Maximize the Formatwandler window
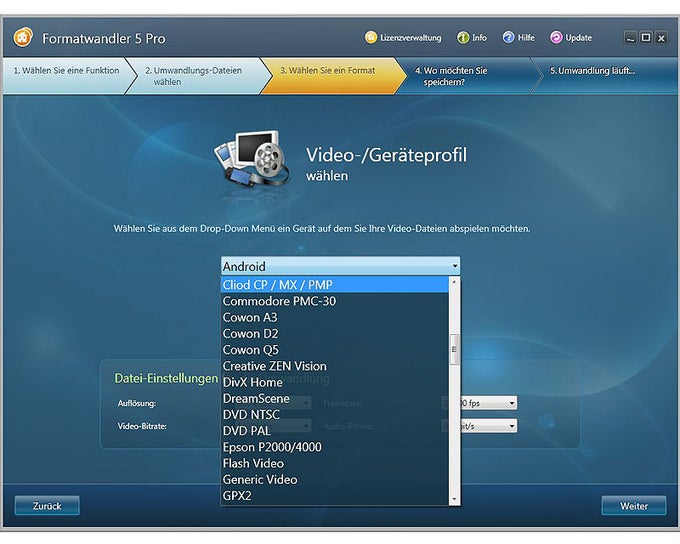 point(646,38)
